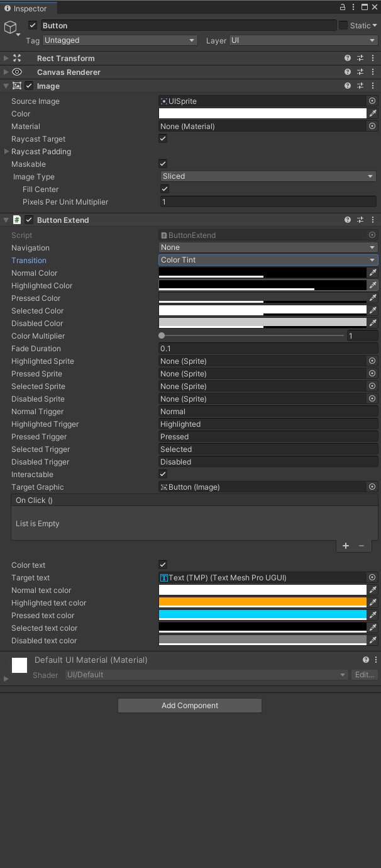Pick Source Image with object selector
Viewport: 381px width, 868px height.
372,101
